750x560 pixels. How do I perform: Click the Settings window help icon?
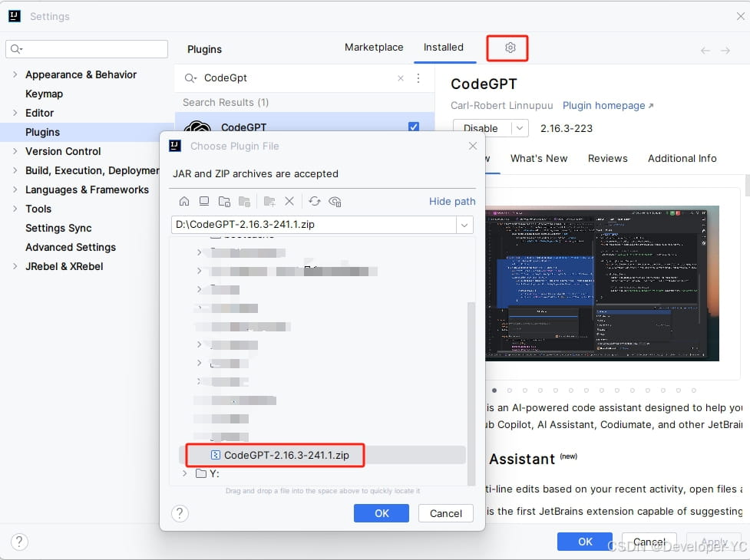(19, 542)
